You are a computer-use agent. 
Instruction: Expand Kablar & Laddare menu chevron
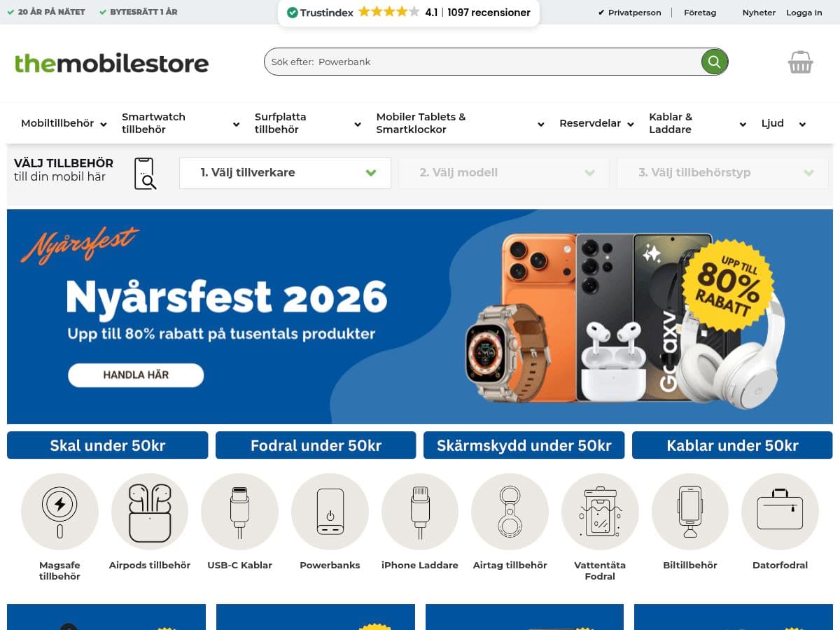743,124
